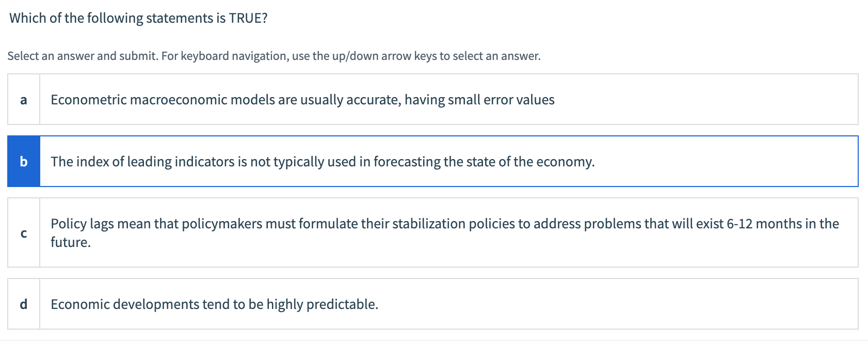
Task: Select the letter a answer box
Action: tap(24, 100)
